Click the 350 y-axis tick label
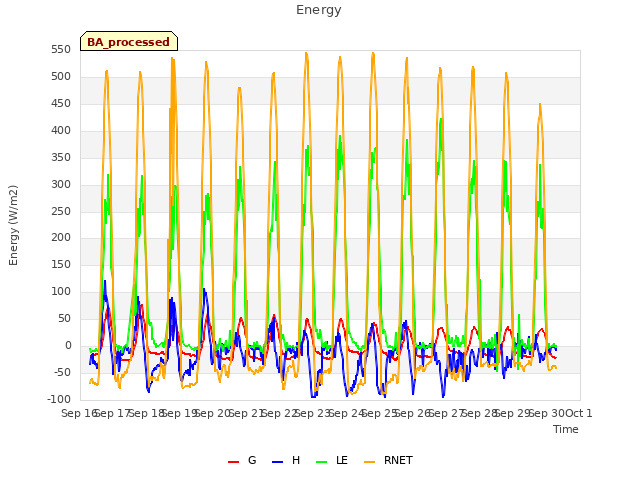 coord(61,158)
